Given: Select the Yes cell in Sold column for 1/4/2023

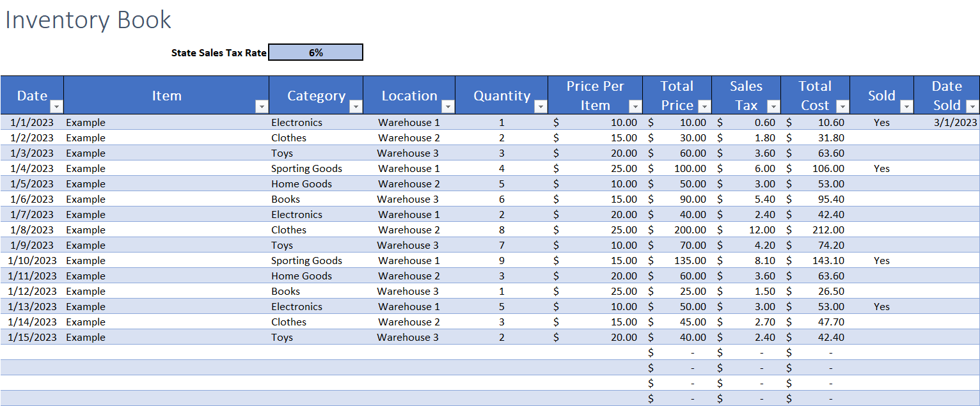Looking at the screenshot, I should point(881,168).
